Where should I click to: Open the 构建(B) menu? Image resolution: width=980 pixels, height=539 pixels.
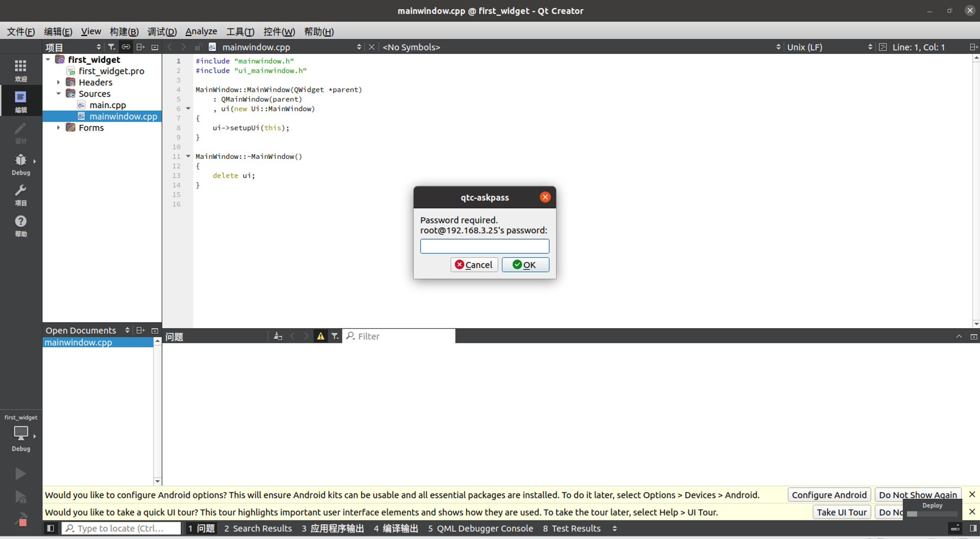pyautogui.click(x=124, y=31)
